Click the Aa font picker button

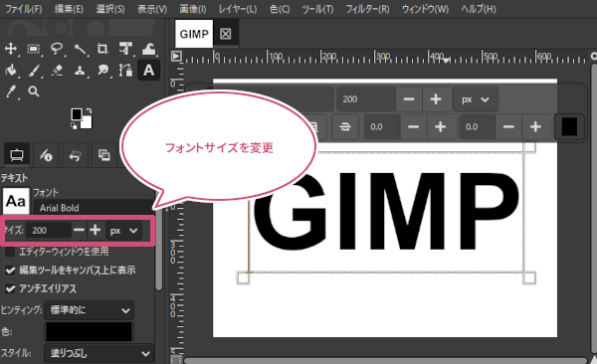pyautogui.click(x=16, y=201)
